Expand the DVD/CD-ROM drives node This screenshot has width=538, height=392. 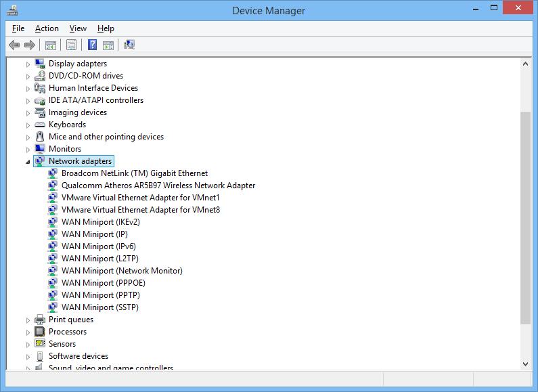point(28,77)
